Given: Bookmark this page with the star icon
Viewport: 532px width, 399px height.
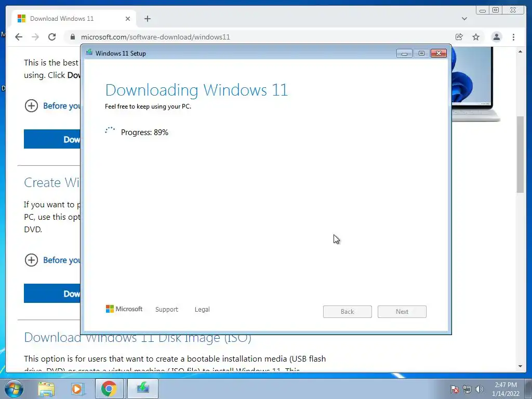Looking at the screenshot, I should pos(476,37).
